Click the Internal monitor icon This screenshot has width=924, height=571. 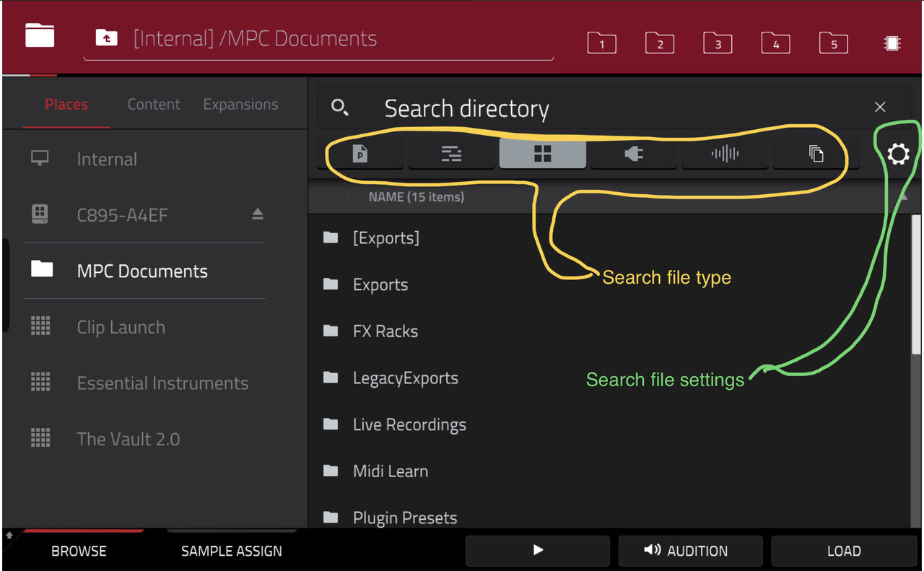pyautogui.click(x=40, y=158)
